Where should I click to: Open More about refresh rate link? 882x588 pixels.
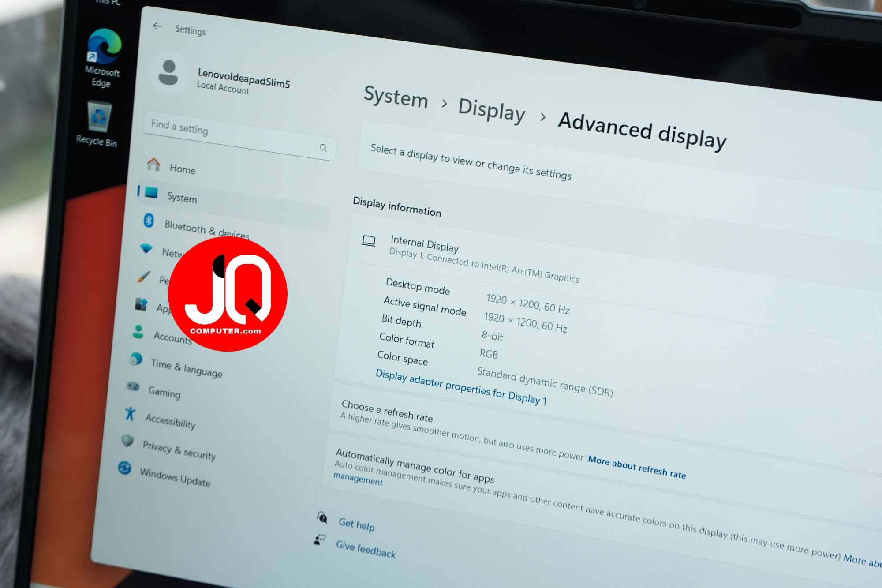tap(637, 467)
